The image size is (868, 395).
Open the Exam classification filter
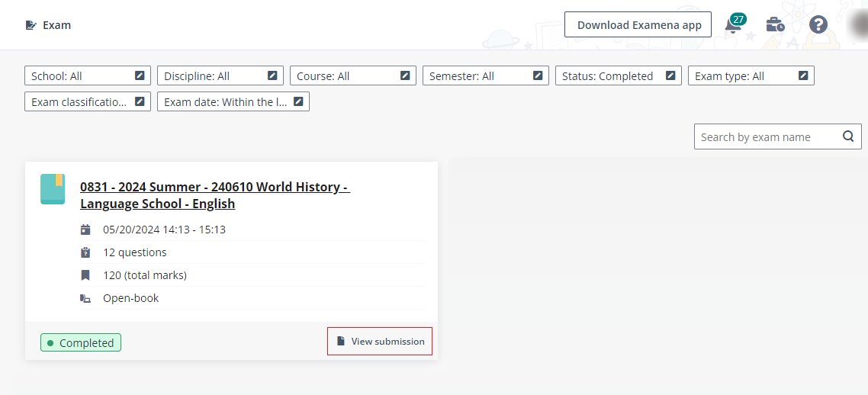(x=88, y=101)
